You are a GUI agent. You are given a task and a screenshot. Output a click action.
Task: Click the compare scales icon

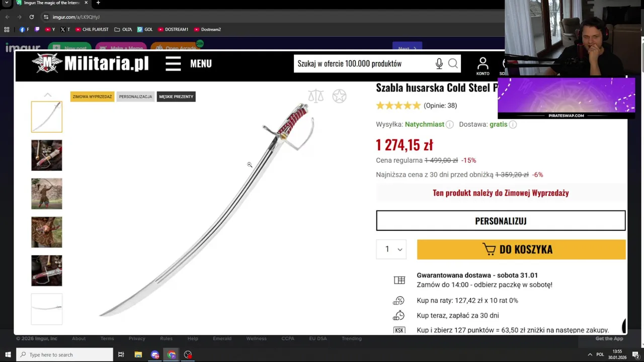[316, 96]
